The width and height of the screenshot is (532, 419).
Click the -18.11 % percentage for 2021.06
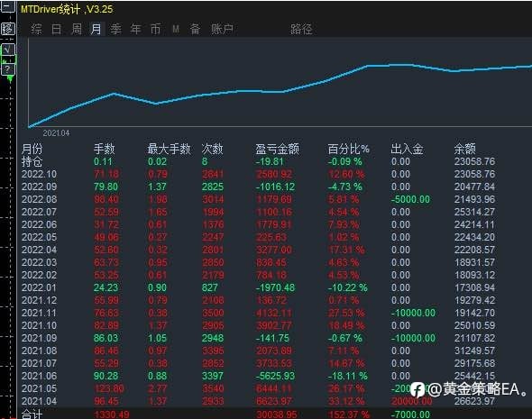coord(347,376)
